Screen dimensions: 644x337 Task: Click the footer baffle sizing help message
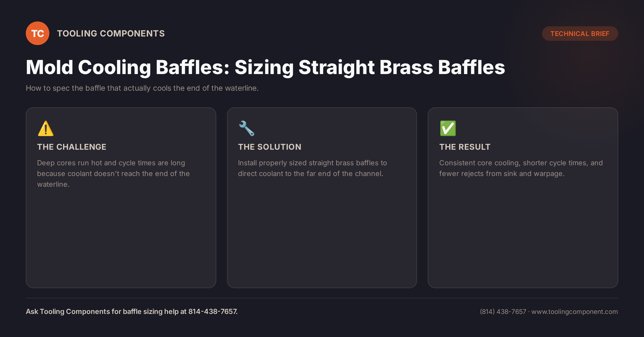point(131,312)
